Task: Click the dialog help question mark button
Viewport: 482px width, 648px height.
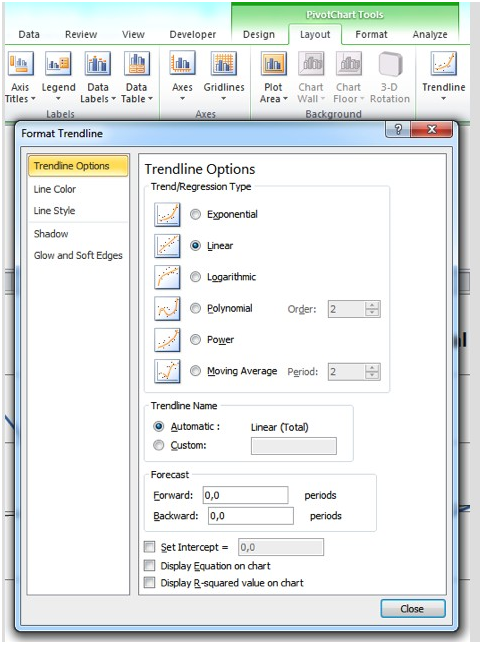Action: point(398,130)
